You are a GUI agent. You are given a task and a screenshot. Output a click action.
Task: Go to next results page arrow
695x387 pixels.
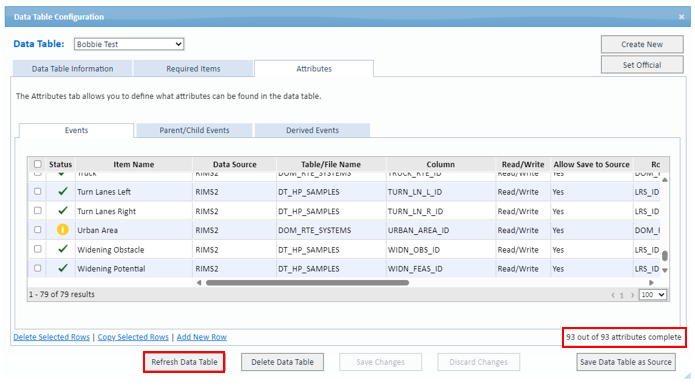click(x=633, y=295)
